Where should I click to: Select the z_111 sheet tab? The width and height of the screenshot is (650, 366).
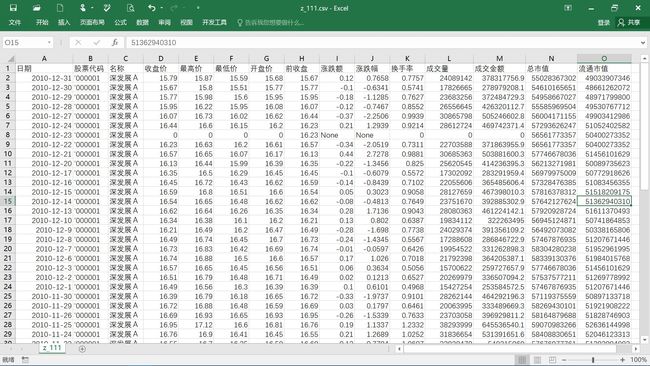52,348
